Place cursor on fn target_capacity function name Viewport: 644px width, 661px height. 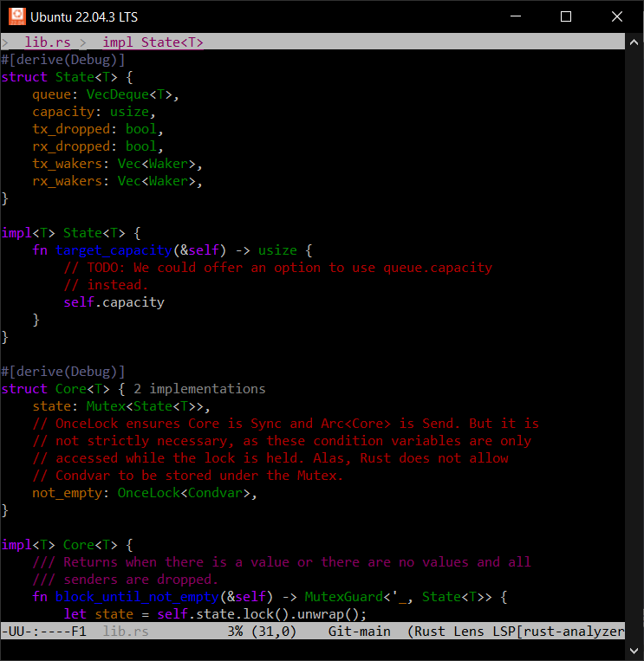pyautogui.click(x=114, y=250)
